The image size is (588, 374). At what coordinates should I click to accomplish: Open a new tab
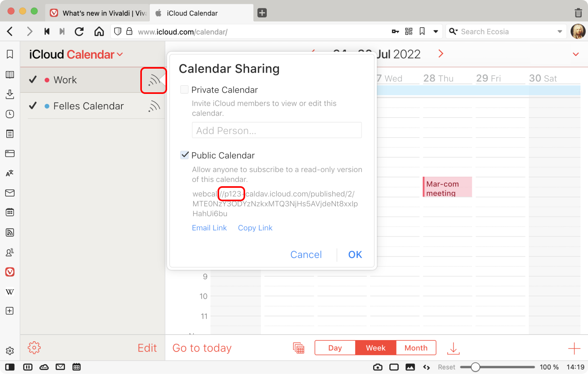point(262,13)
